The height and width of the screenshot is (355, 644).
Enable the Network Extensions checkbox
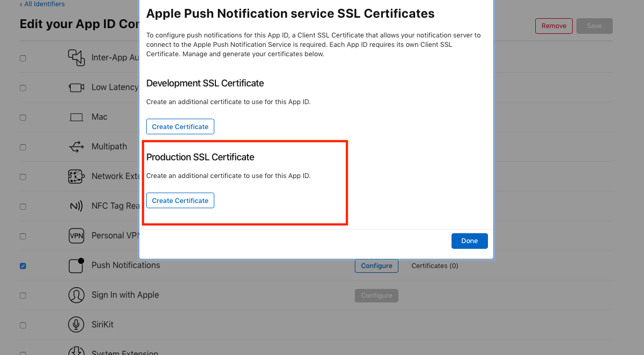point(23,177)
